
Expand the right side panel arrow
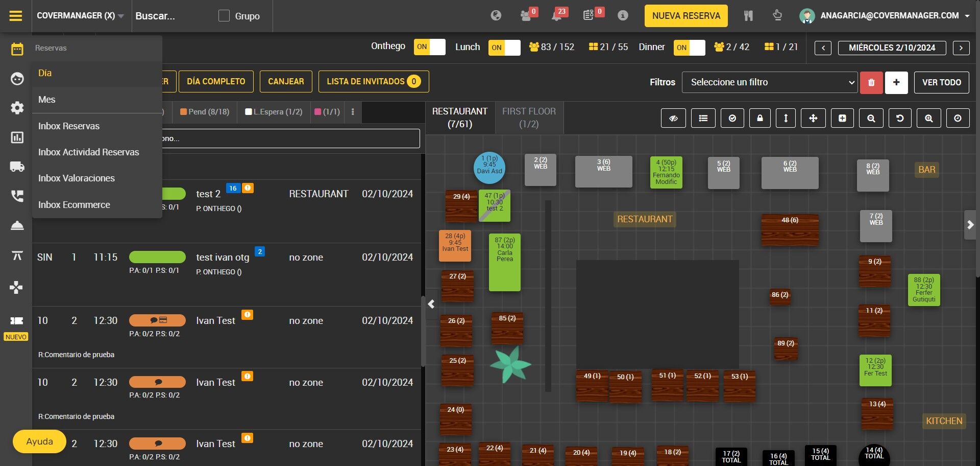[970, 225]
